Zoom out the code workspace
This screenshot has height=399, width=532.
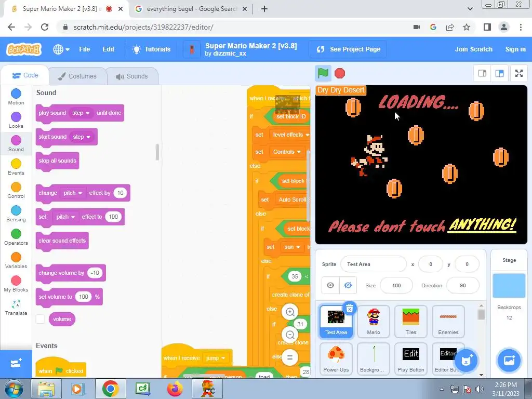290,335
